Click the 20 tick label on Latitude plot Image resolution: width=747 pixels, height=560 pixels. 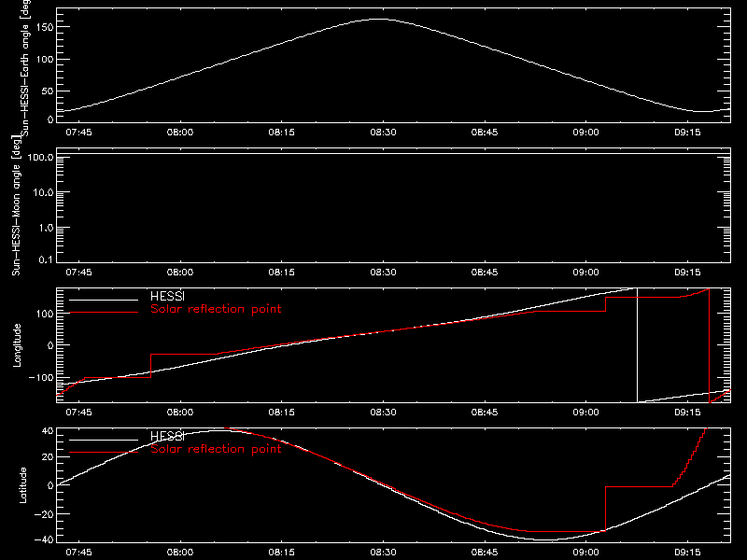(48, 457)
